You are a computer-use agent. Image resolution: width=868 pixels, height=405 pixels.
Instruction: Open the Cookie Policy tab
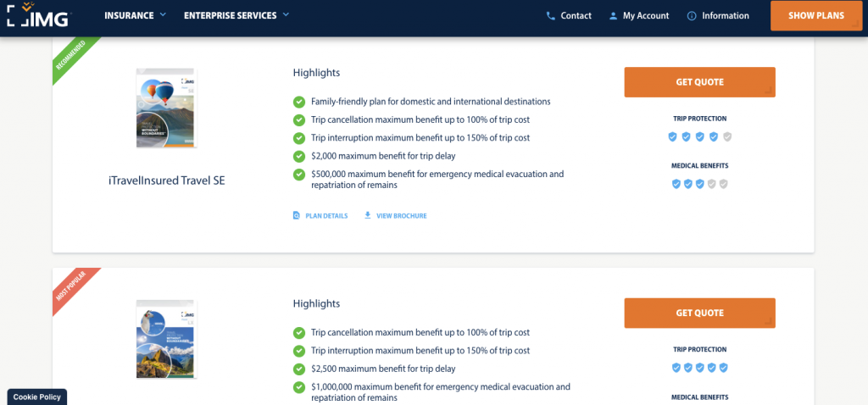click(37, 397)
